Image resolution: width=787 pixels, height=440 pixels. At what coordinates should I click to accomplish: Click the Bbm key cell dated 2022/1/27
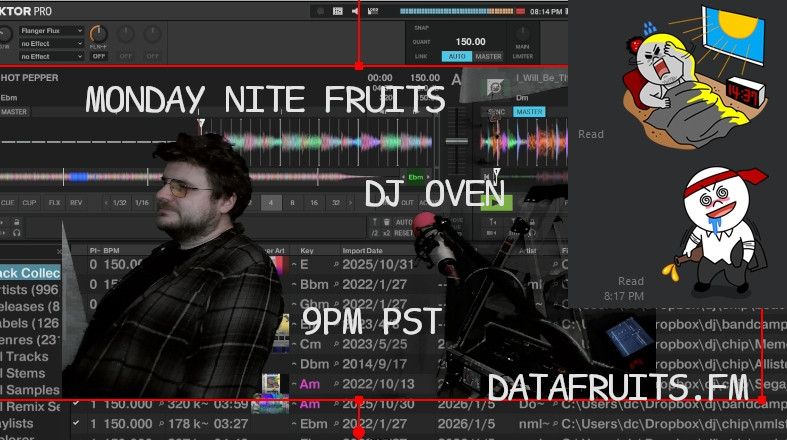point(314,284)
